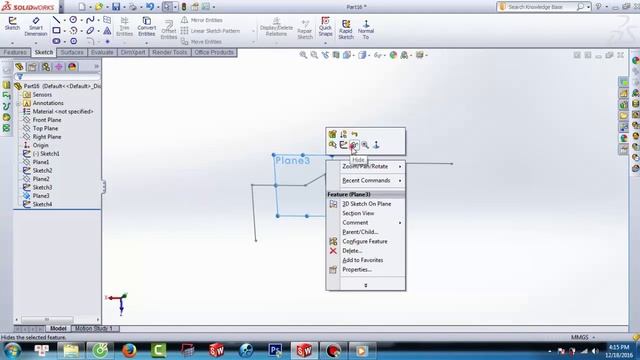Open ConfigurationManager tab icon
Image resolution: width=640 pixels, height=360 pixels.
[46, 67]
